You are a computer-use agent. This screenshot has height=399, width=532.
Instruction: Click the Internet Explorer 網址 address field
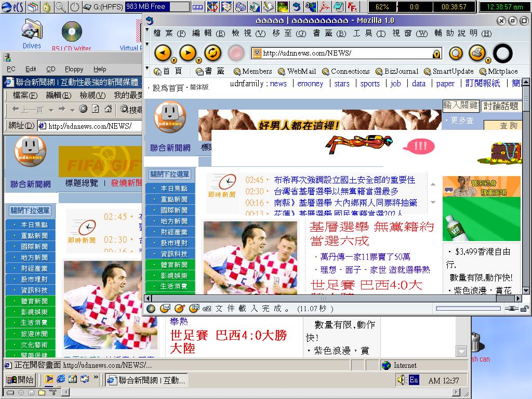89,126
